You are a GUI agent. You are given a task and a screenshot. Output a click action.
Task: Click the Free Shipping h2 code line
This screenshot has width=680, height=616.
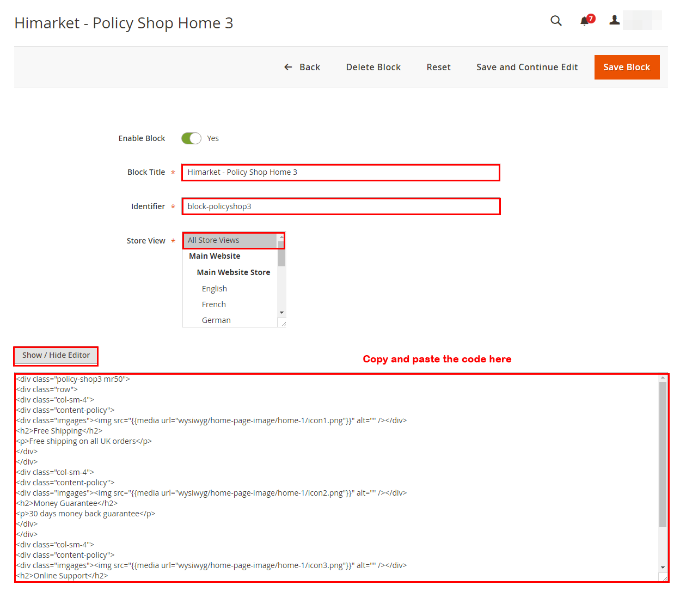[x=59, y=431]
